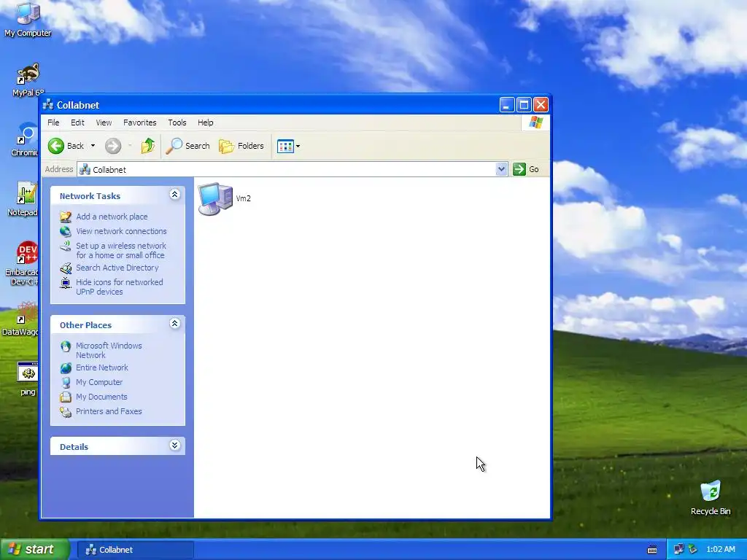Click the greyed Forward arrow button
The width and height of the screenshot is (747, 560).
[x=113, y=146]
